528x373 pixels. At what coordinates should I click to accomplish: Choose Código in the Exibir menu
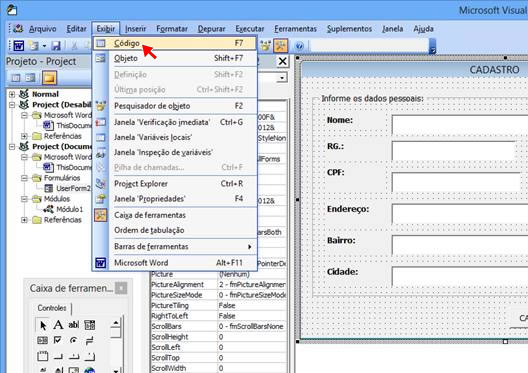pos(175,43)
